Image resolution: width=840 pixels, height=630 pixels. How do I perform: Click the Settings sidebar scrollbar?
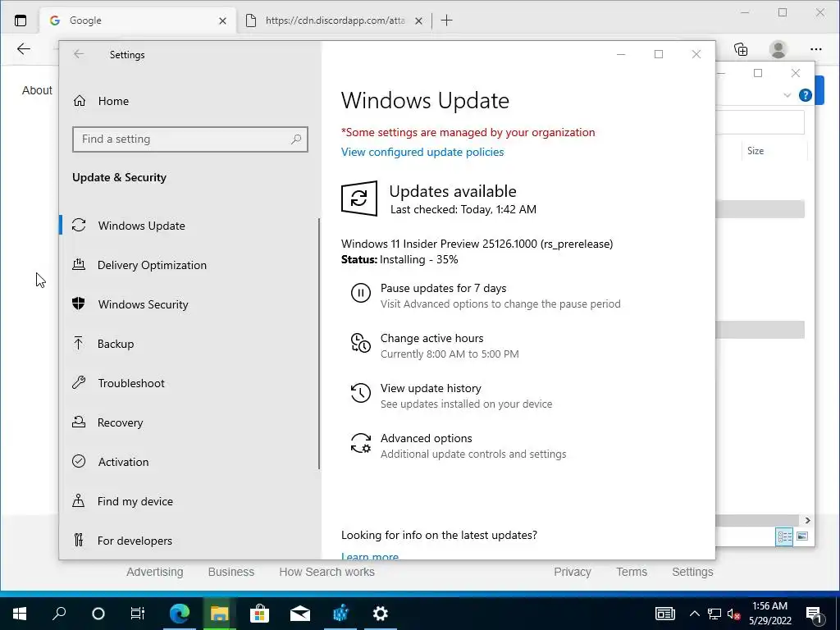319,343
